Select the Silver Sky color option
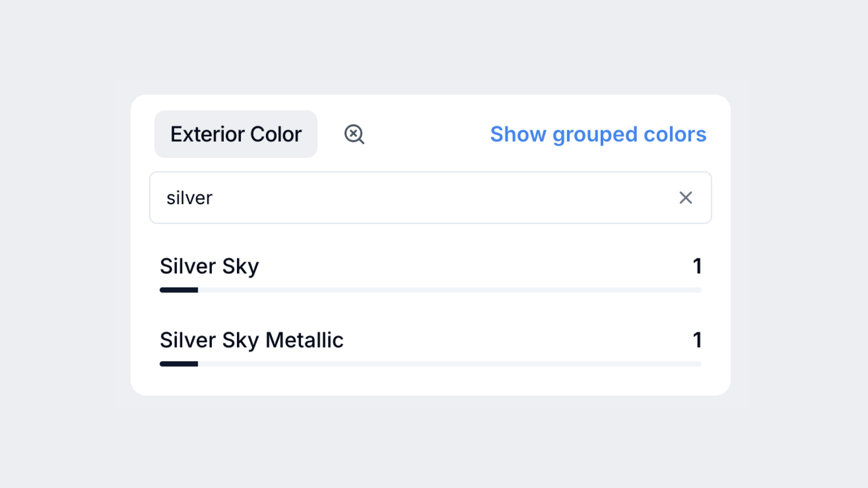The image size is (868, 488). 209,266
